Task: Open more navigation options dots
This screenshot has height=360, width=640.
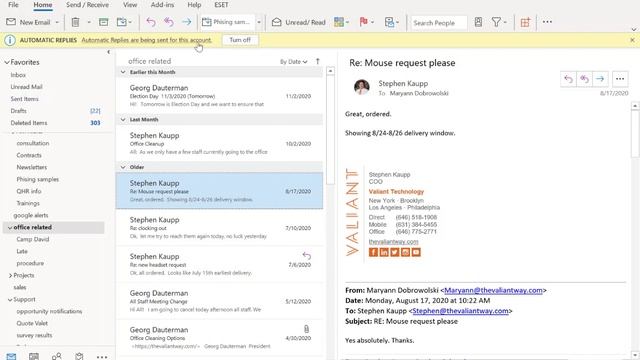Action: point(102,357)
